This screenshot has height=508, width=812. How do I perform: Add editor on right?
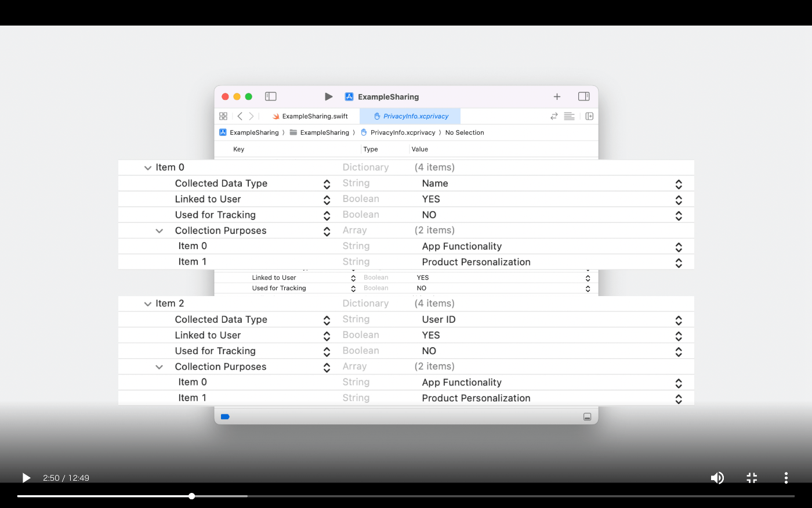click(589, 116)
